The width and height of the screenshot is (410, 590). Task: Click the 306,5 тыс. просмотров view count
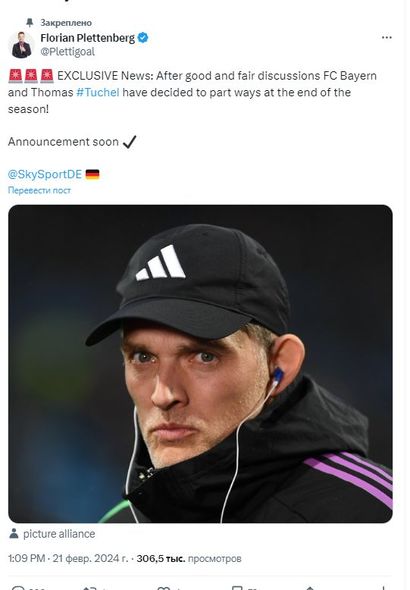tap(189, 558)
